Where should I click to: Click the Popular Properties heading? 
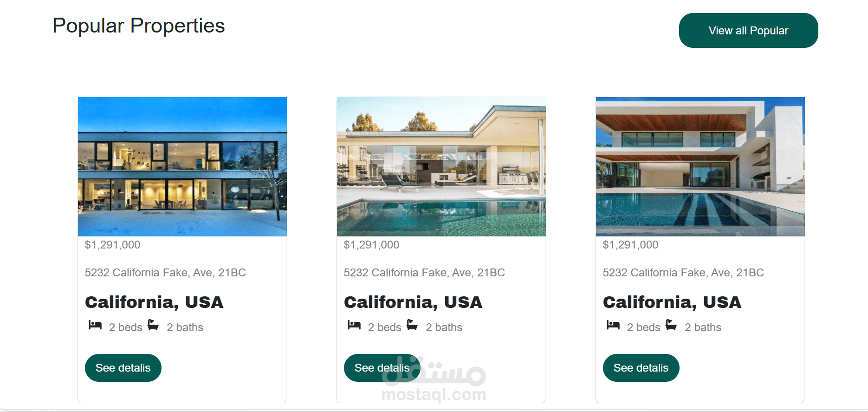[x=138, y=26]
